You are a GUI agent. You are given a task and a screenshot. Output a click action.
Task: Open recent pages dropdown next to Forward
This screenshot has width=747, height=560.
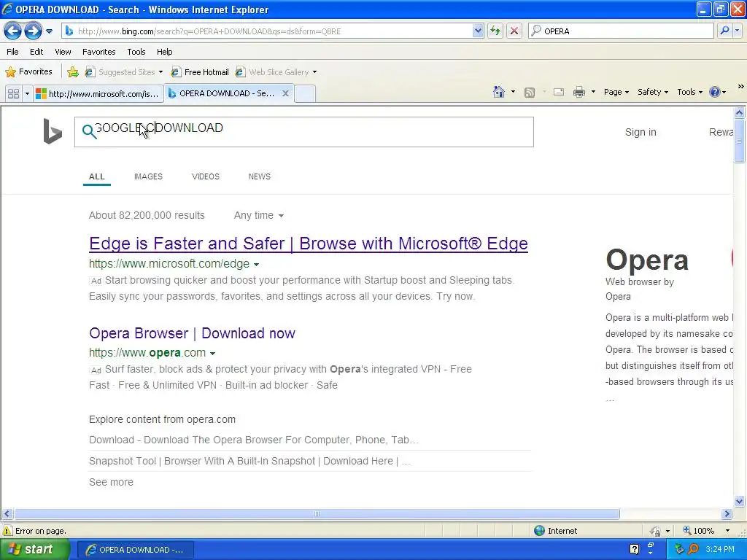[x=49, y=31]
